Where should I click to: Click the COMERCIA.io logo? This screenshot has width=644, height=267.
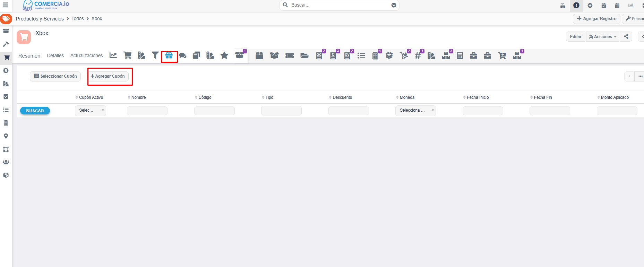46,5
